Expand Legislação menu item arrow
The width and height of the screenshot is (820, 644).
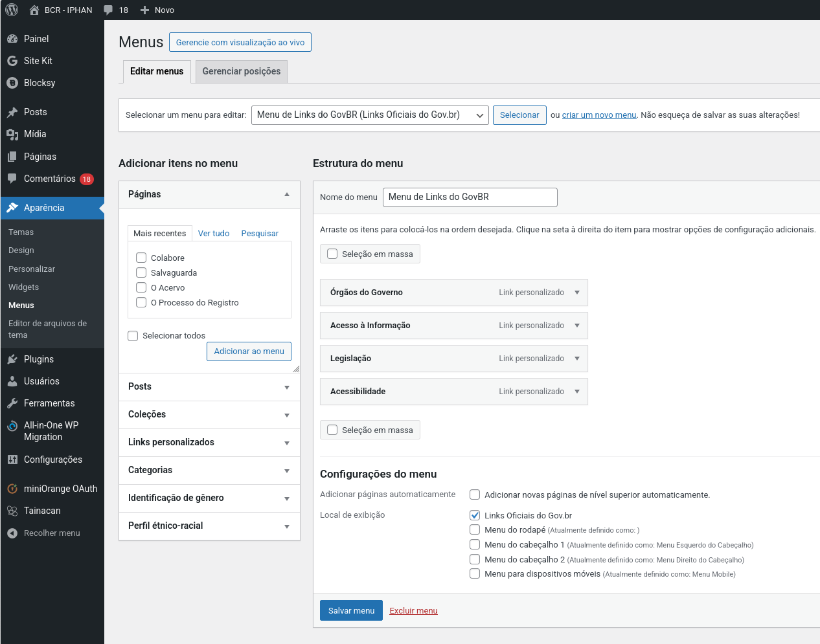point(577,359)
